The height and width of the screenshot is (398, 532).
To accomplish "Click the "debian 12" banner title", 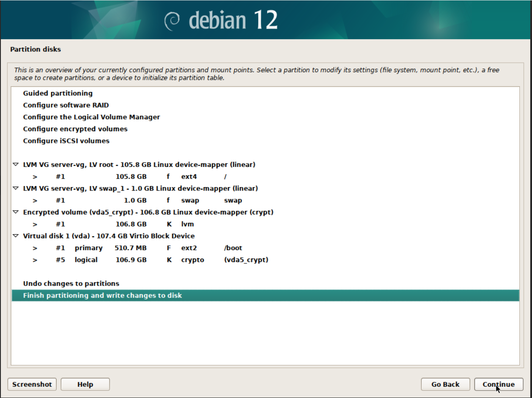I will point(233,20).
